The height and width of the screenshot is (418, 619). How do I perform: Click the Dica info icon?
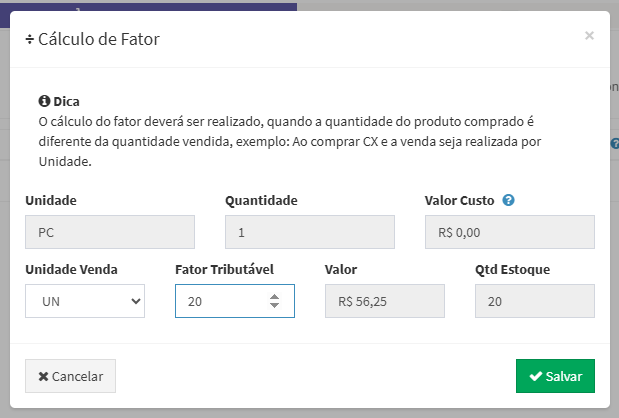44,101
